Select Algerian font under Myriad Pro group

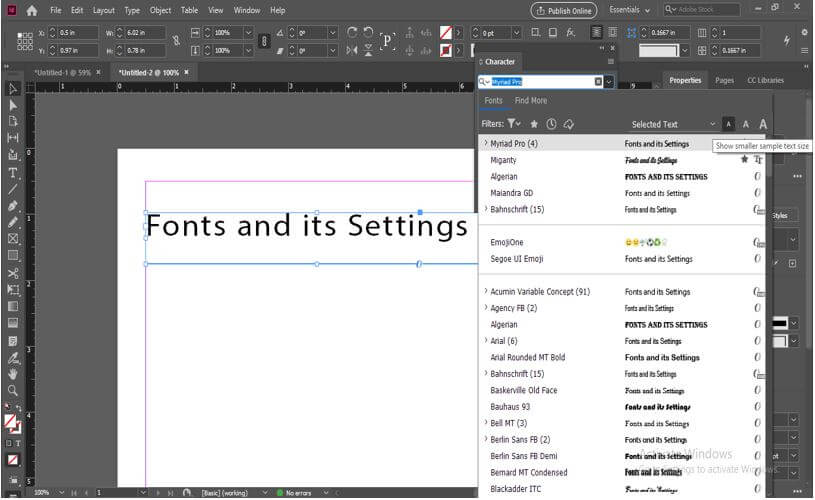pos(504,176)
